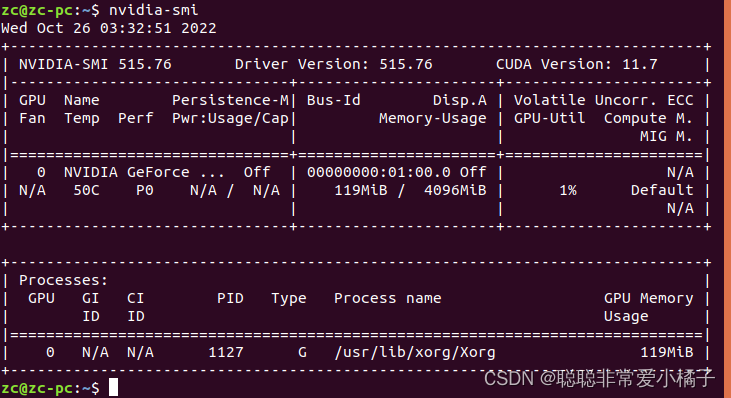Select the date line Wed Oct 26 03:32:51 2022
731x398 pixels.
pyautogui.click(x=109, y=28)
